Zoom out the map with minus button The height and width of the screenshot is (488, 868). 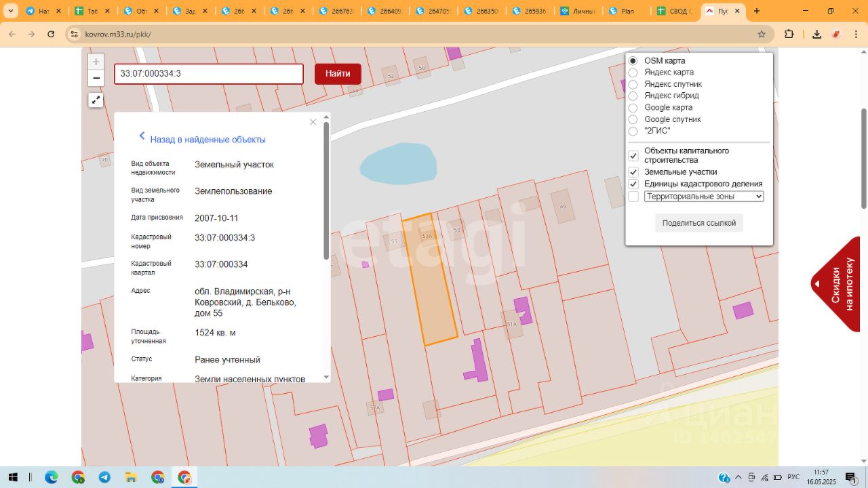(96, 78)
